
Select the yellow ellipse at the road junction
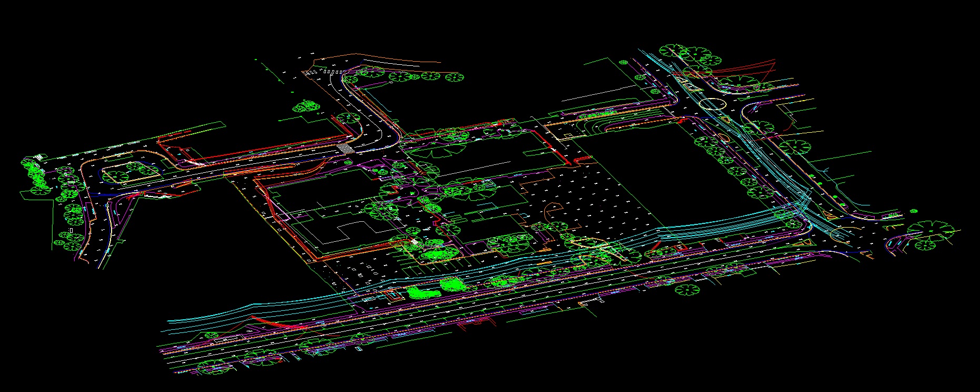(712, 103)
